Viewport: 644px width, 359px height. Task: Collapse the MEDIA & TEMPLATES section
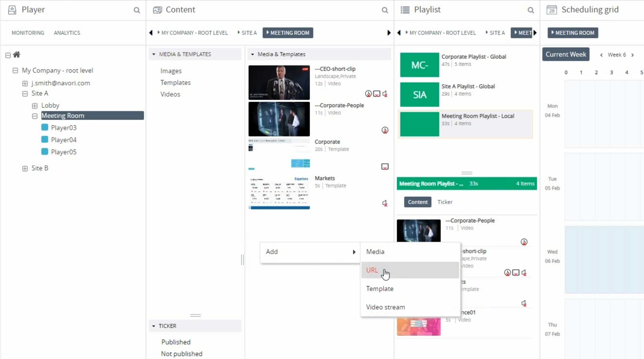coord(153,54)
